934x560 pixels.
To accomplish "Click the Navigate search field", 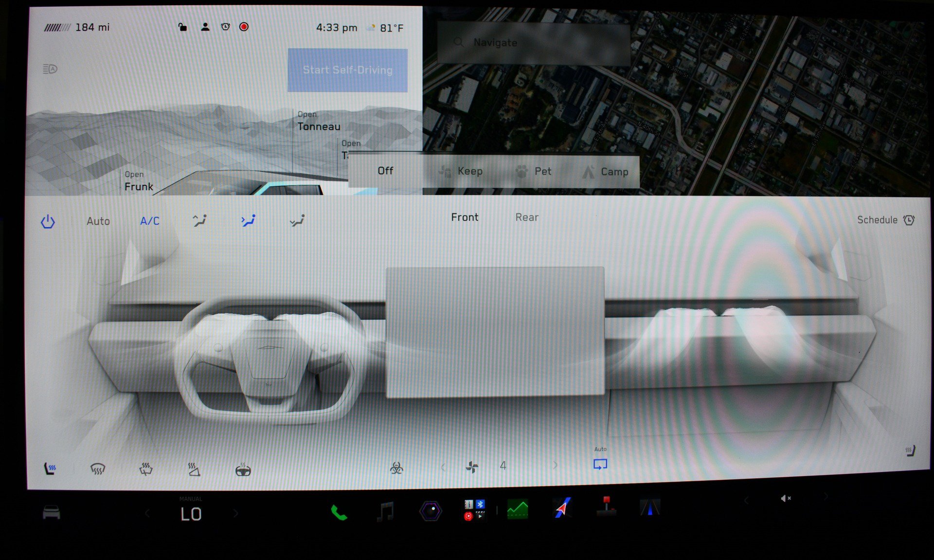I will point(534,43).
